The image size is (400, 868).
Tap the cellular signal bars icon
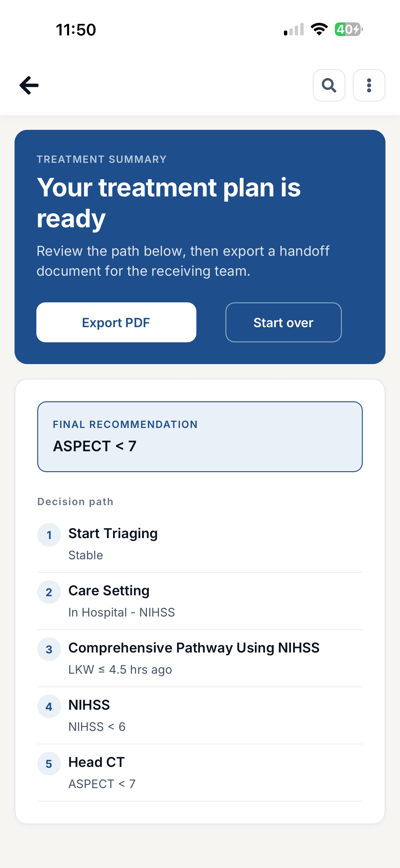[x=294, y=29]
